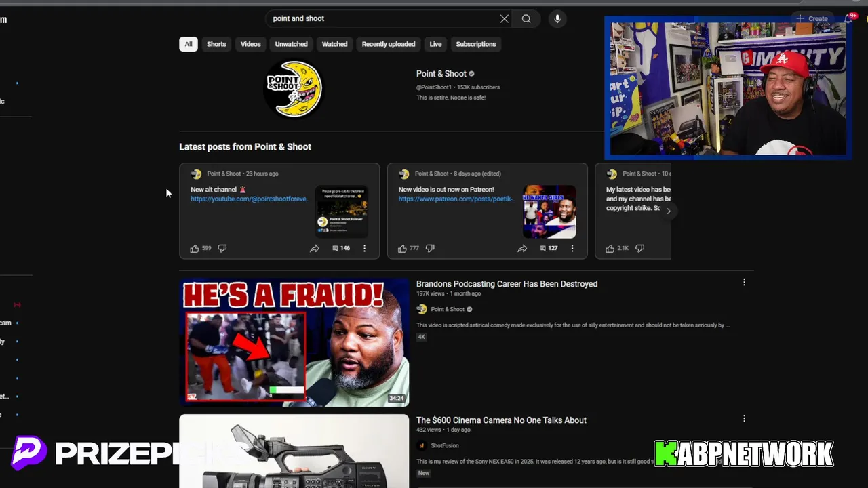Viewport: 868px width, 488px height.
Task: Share the Patreon video post
Action: click(x=522, y=249)
